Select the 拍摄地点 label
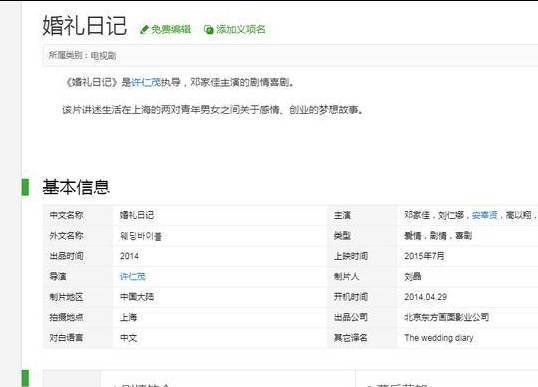Screen dimensions: 538x387 (x=66, y=317)
